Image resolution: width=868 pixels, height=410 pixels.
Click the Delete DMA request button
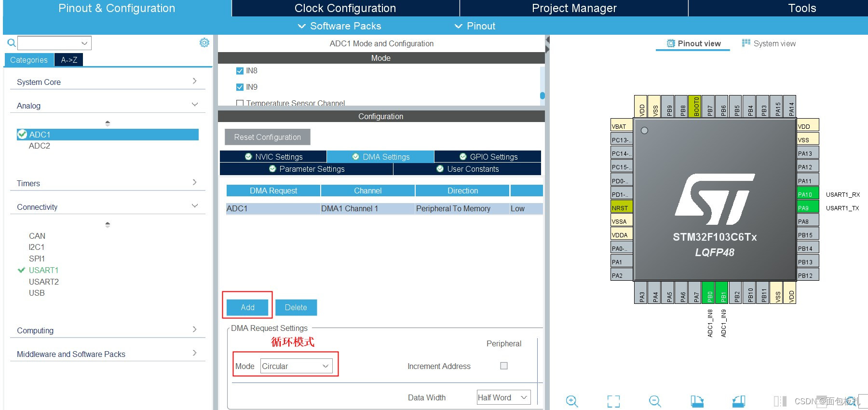point(296,307)
